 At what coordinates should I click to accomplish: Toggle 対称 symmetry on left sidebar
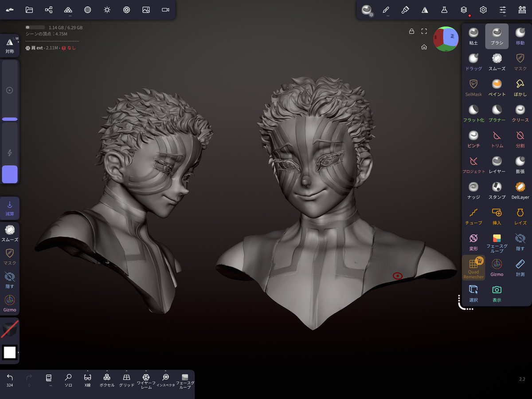(10, 46)
